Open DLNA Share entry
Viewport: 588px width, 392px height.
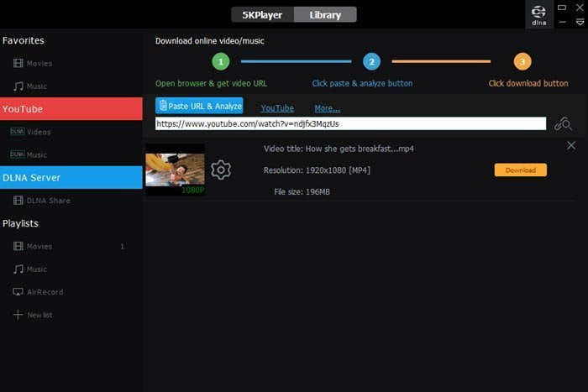click(49, 201)
